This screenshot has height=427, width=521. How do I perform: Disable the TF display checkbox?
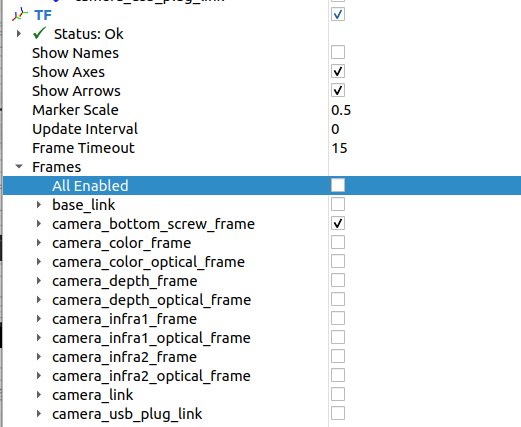click(338, 14)
